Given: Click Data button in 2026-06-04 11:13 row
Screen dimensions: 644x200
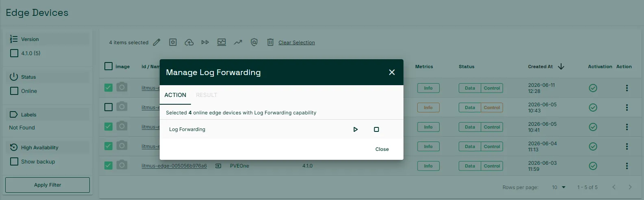Looking at the screenshot, I should click(470, 146).
